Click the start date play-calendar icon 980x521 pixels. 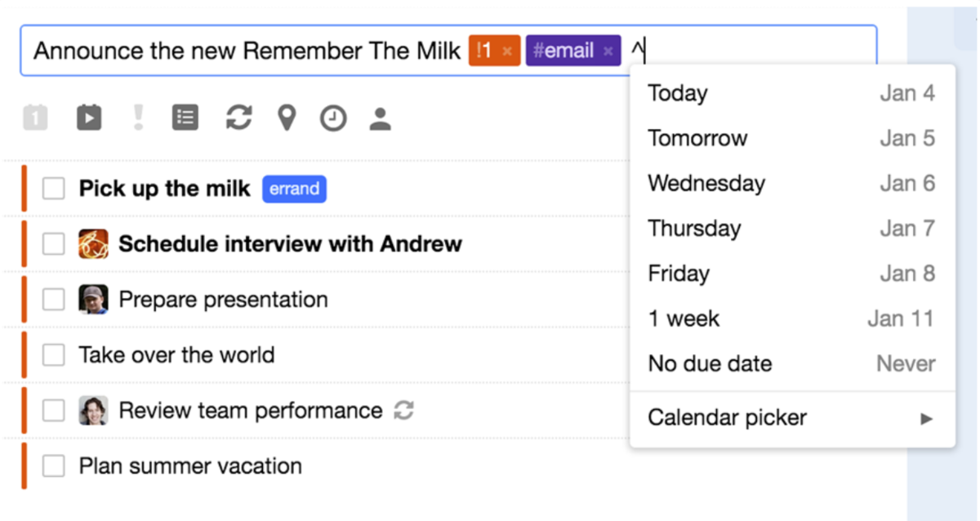pos(88,118)
